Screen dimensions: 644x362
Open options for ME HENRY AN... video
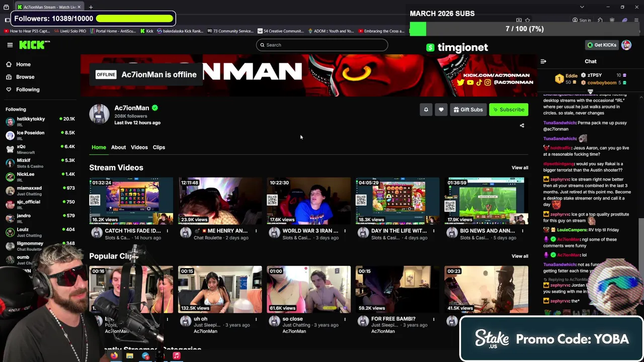[256, 231]
